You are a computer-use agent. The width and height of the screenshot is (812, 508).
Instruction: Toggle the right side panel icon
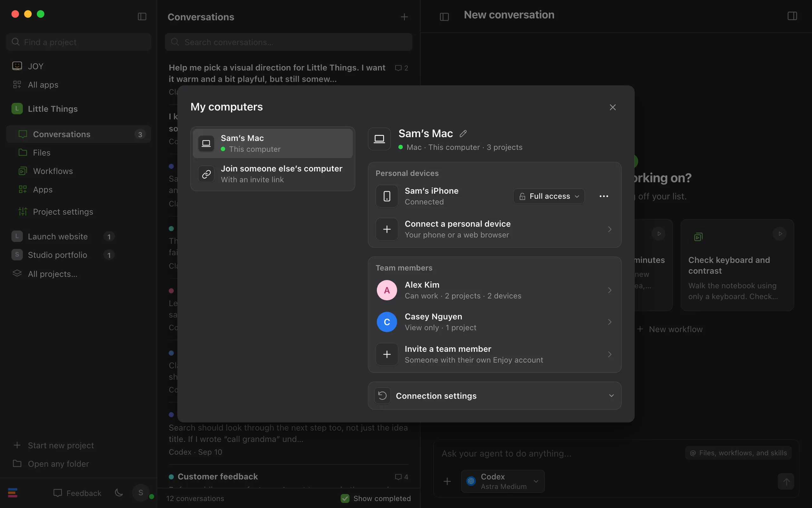792,16
